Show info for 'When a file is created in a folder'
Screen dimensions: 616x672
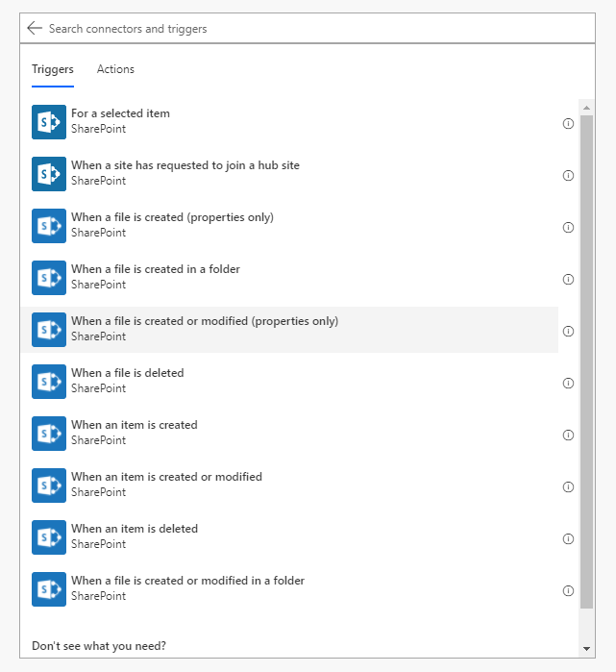[x=568, y=279]
